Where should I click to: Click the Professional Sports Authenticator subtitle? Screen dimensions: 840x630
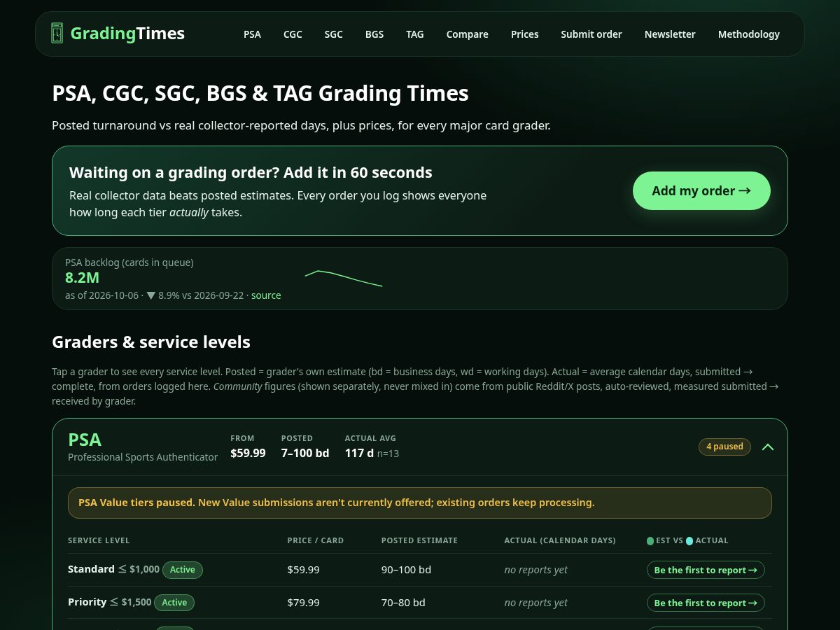pos(143,457)
